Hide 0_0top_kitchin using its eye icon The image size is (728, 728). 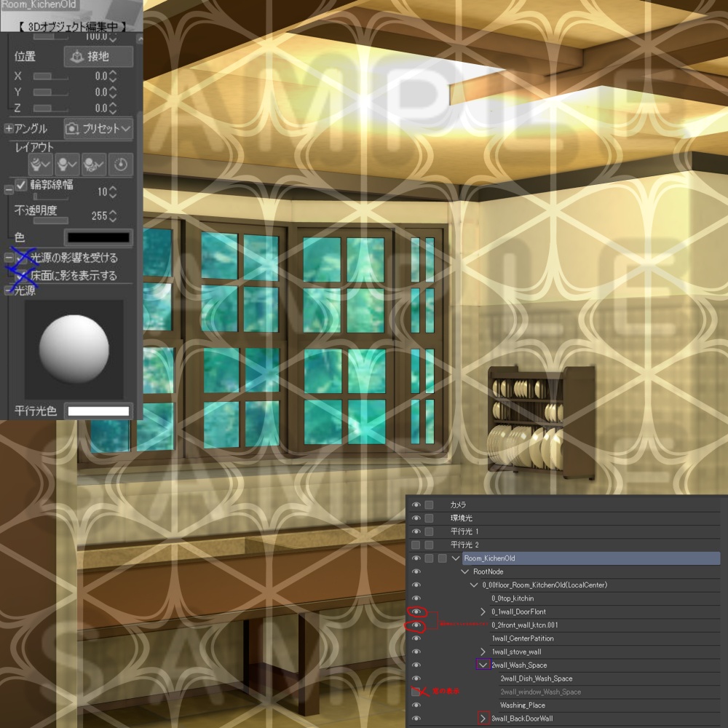click(x=416, y=598)
